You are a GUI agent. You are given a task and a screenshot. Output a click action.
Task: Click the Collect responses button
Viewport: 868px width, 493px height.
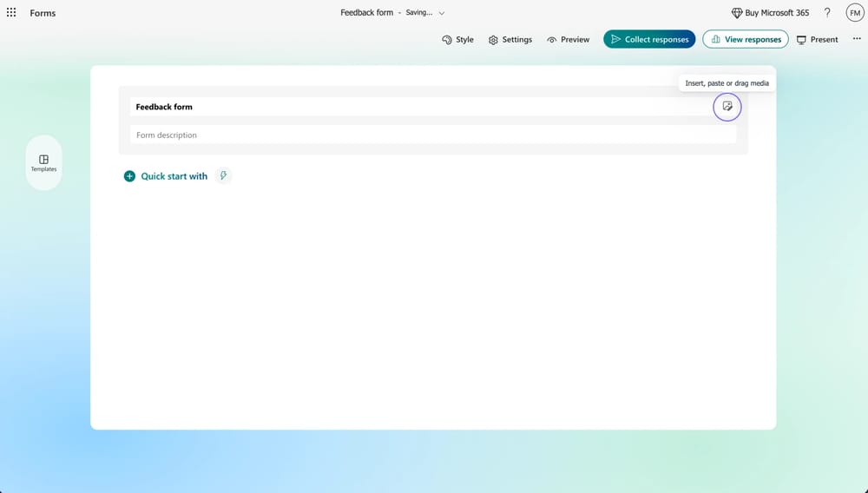(649, 39)
